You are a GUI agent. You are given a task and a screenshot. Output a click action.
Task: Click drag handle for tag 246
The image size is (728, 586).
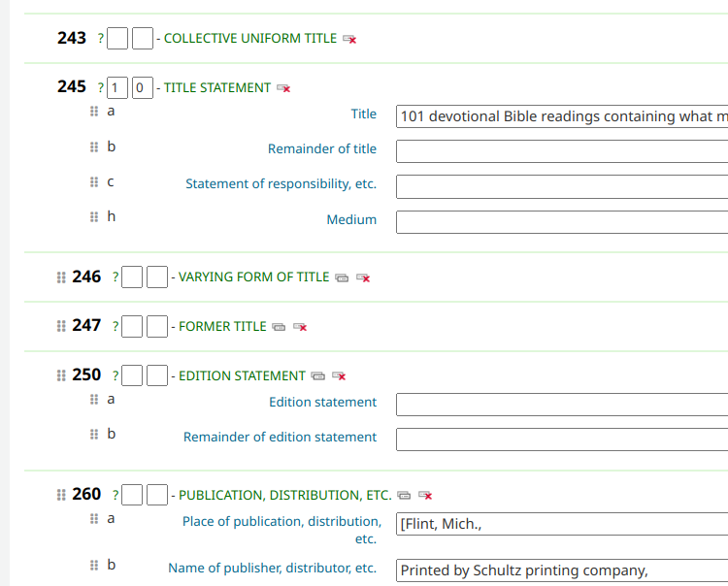pos(62,277)
